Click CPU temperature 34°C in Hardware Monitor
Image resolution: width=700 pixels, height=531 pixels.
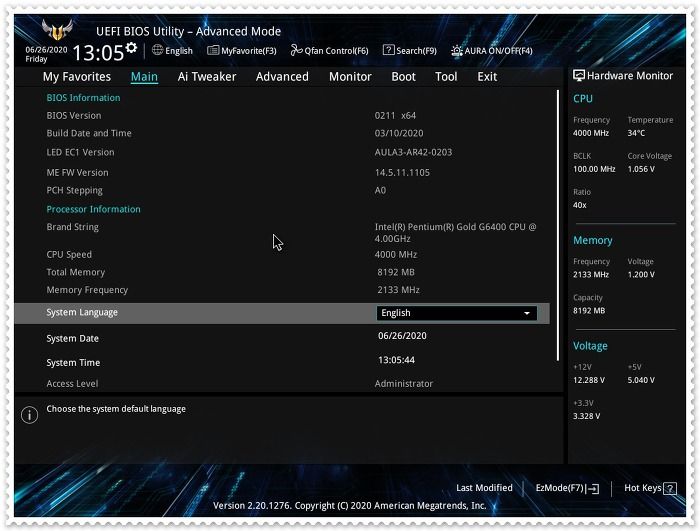[x=636, y=133]
